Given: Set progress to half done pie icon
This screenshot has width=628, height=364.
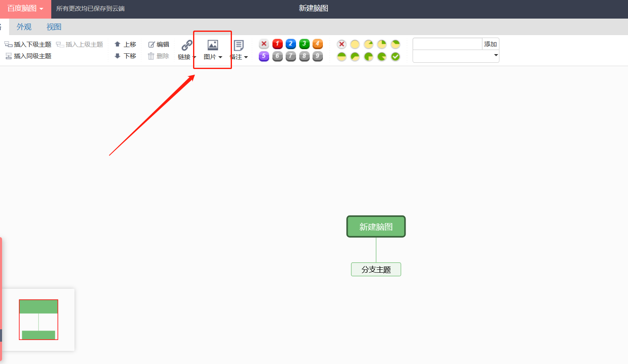Looking at the screenshot, I should click(x=341, y=57).
